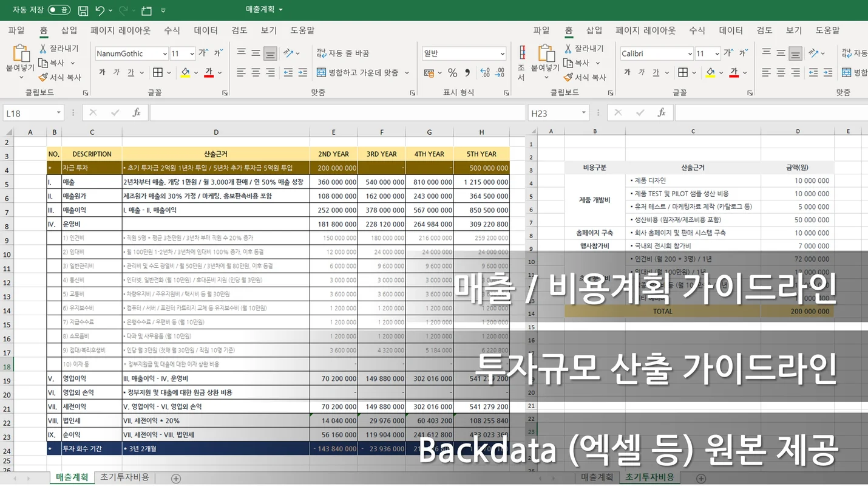
Task: Open 파일 tab in the NanumGothic window
Action: 16,30
